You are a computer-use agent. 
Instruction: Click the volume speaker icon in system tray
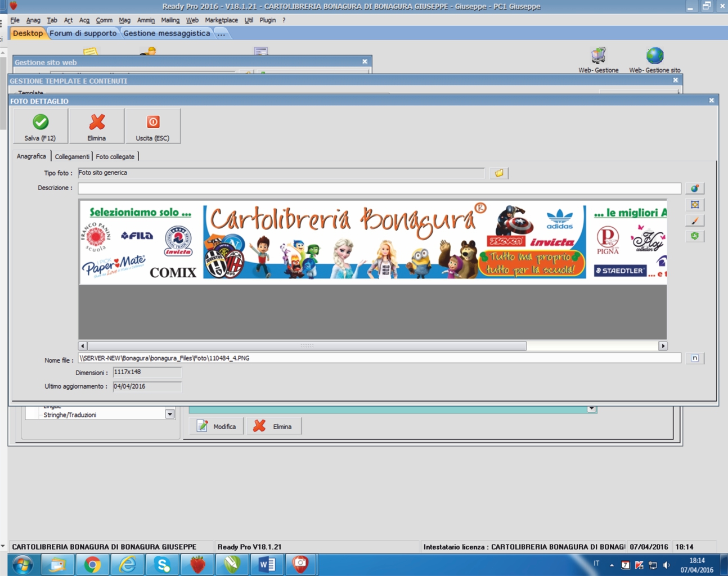(666, 565)
